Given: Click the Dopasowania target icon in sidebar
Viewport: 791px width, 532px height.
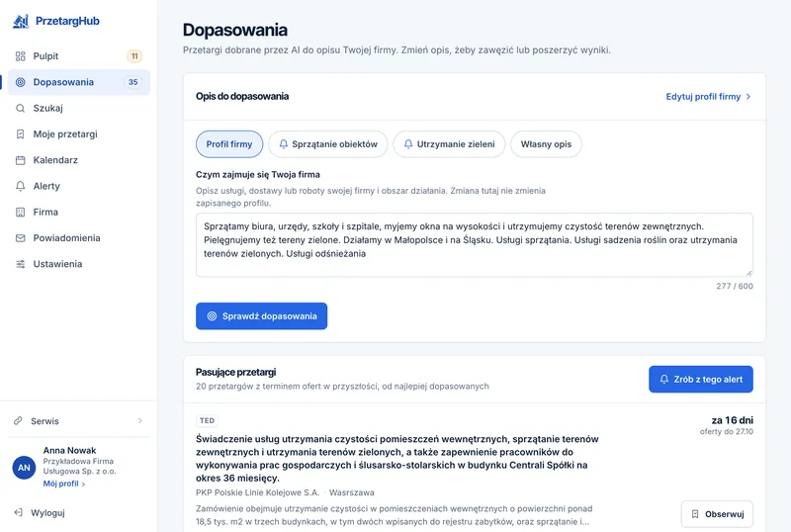Looking at the screenshot, I should (x=20, y=82).
